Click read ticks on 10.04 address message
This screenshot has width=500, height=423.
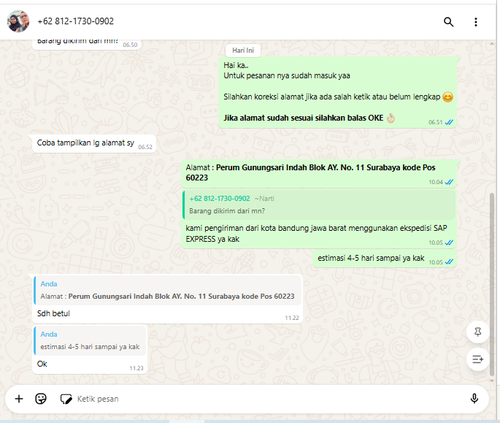click(x=449, y=182)
